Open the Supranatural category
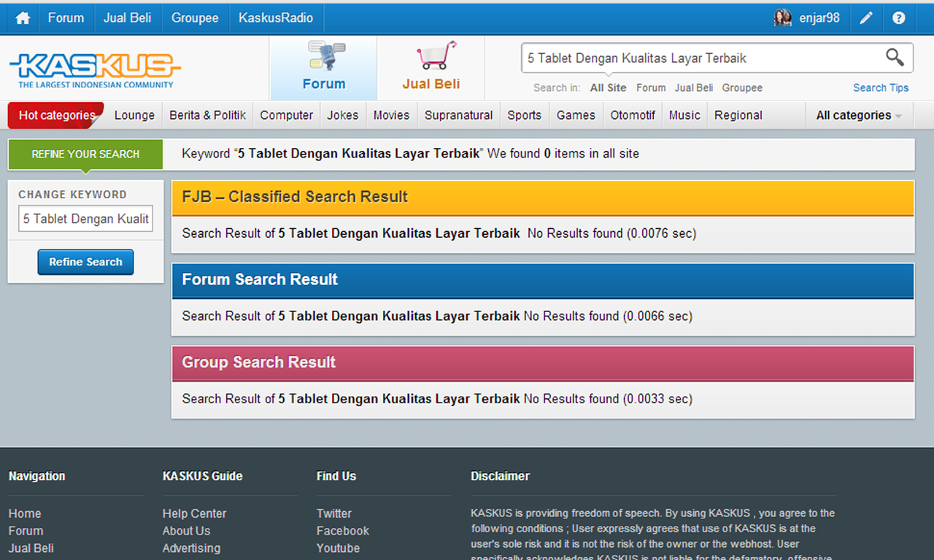Screen dimensions: 934x560 pyautogui.click(x=459, y=115)
